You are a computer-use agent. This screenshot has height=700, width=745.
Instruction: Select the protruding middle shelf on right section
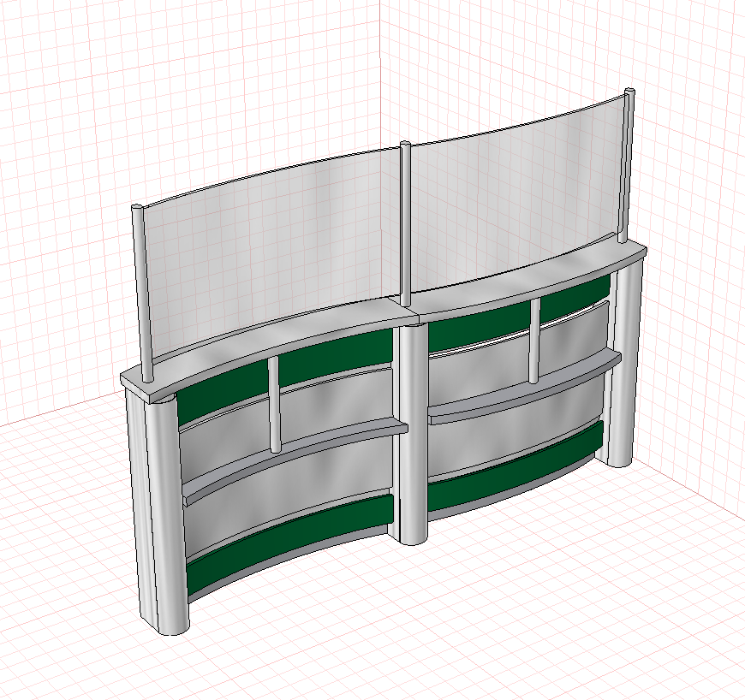tap(525, 387)
